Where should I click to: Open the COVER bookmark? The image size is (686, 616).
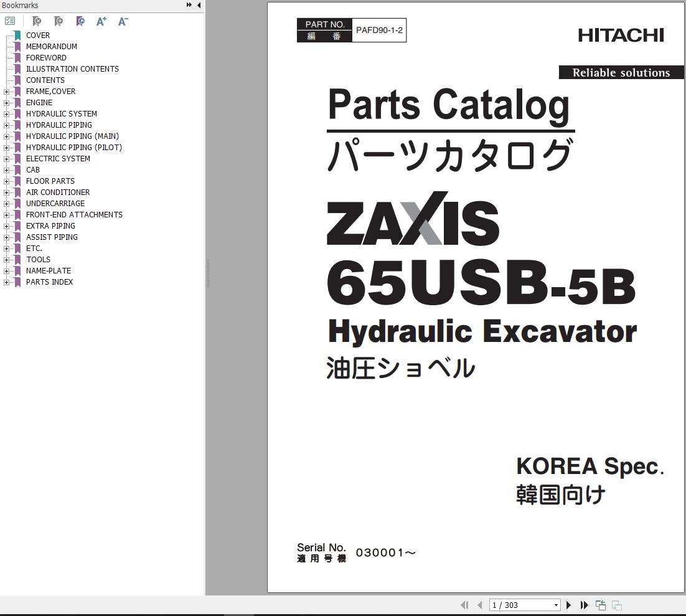click(37, 35)
